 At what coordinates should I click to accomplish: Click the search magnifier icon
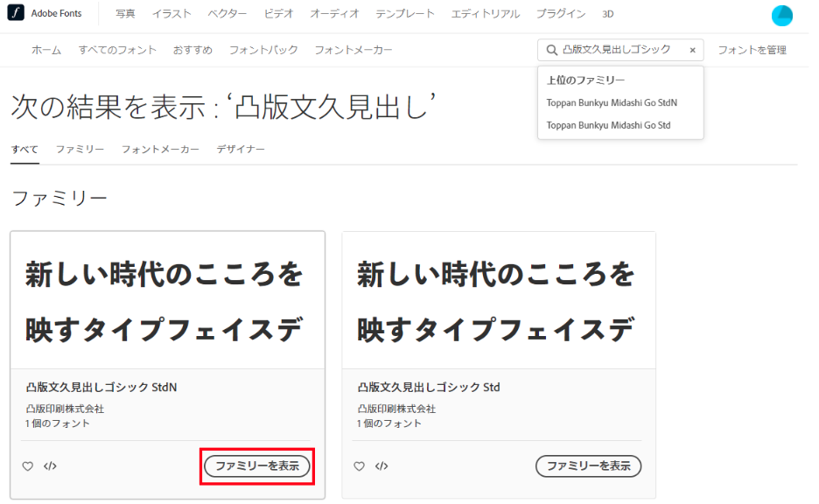(x=551, y=50)
